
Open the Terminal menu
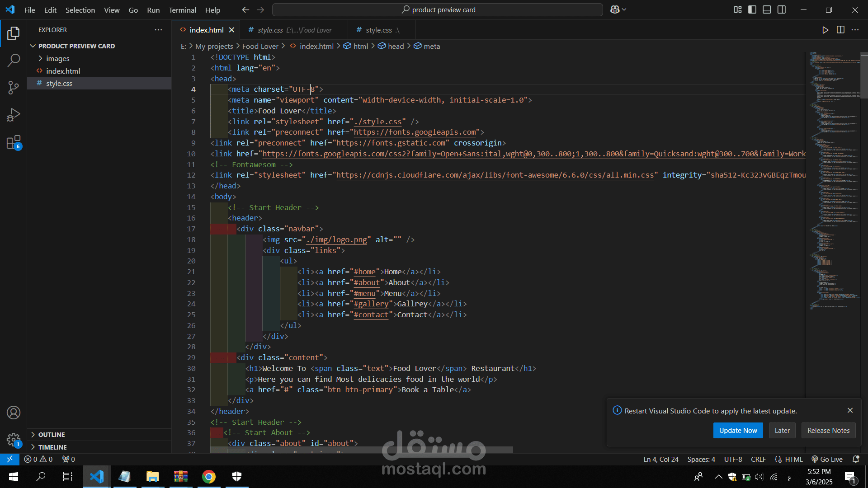coord(182,10)
